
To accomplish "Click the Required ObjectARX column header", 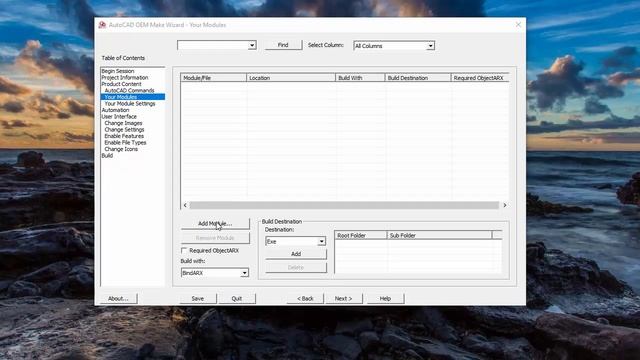I will [x=480, y=78].
